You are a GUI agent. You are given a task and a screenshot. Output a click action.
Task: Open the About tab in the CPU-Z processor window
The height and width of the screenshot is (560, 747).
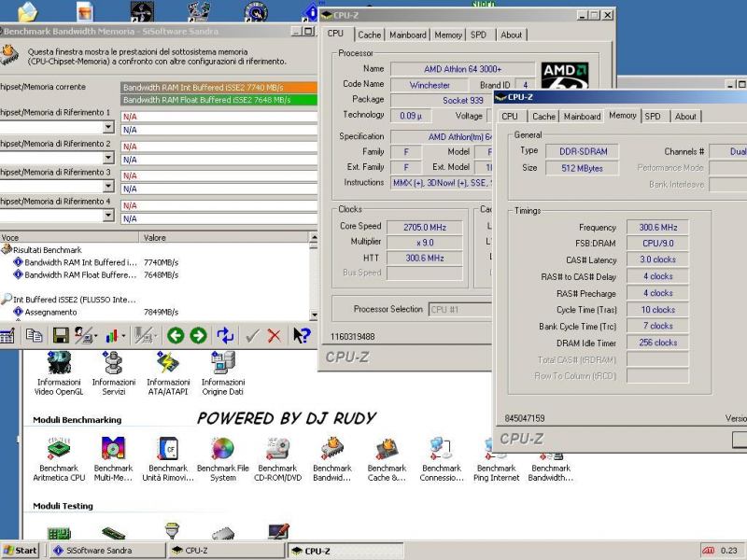[511, 35]
